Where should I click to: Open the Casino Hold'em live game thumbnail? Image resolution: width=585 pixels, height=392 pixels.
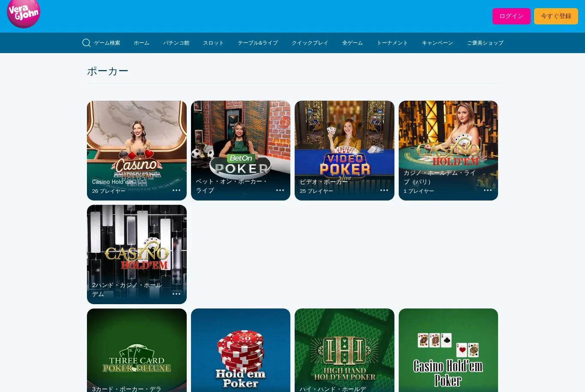pyautogui.click(x=137, y=150)
